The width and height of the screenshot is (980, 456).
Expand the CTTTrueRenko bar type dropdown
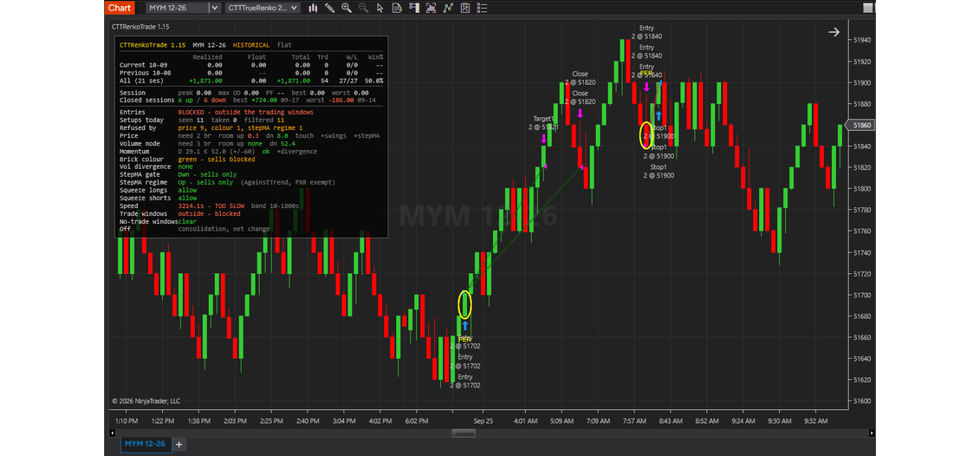[x=295, y=8]
